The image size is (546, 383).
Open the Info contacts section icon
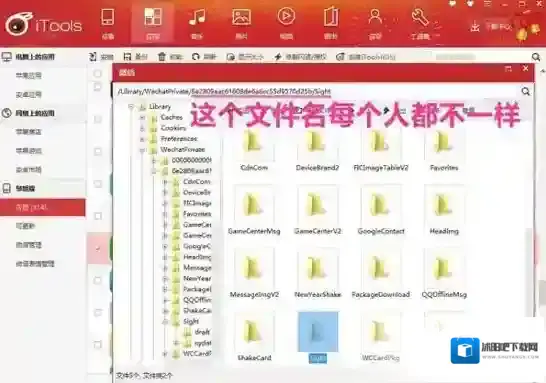click(375, 23)
